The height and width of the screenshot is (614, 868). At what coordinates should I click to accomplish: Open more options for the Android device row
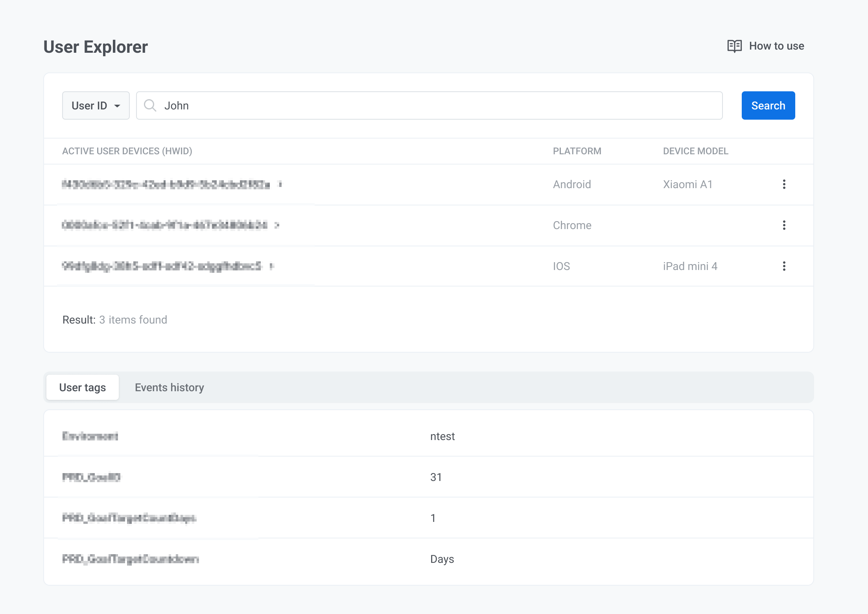(784, 184)
